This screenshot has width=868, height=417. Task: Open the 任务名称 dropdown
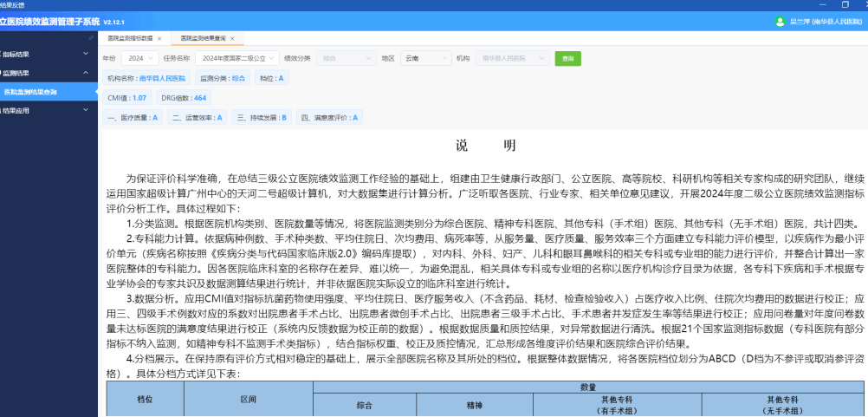237,58
